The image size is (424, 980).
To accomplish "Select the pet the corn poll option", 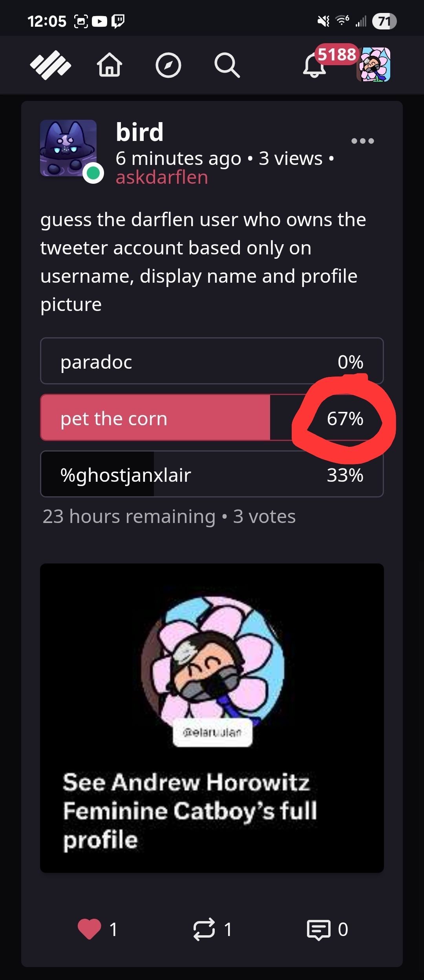I will pos(212,417).
